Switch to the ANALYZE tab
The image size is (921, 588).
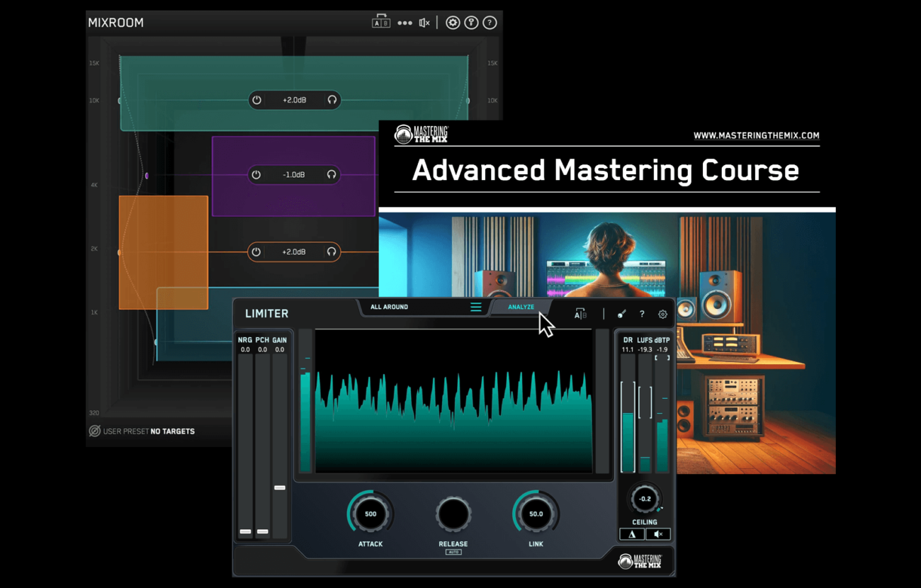pos(521,307)
